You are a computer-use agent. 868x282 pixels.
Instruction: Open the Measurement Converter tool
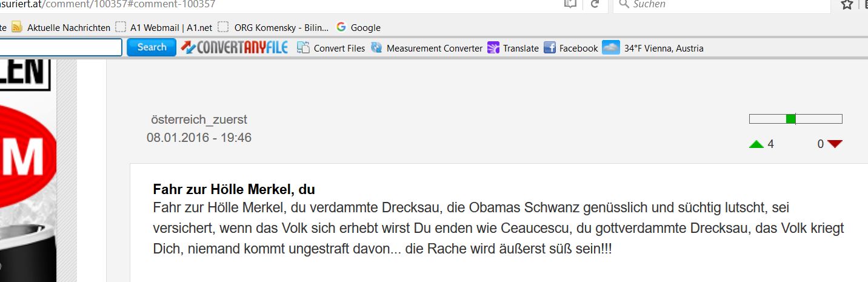(377, 48)
